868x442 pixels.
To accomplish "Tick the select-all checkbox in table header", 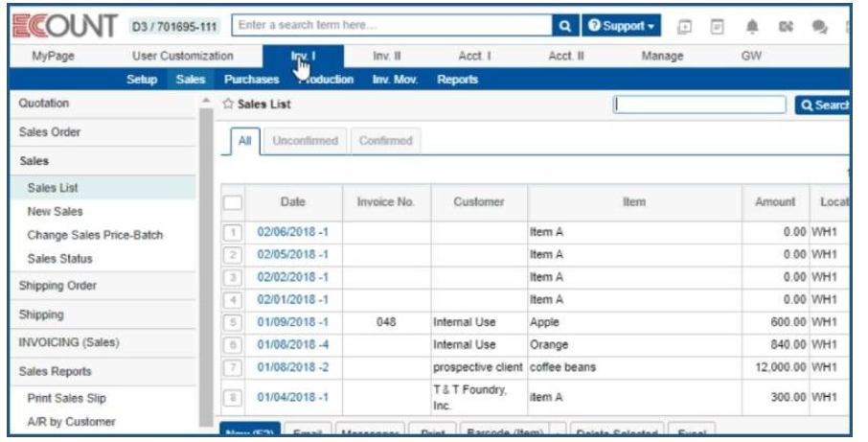I will [233, 202].
